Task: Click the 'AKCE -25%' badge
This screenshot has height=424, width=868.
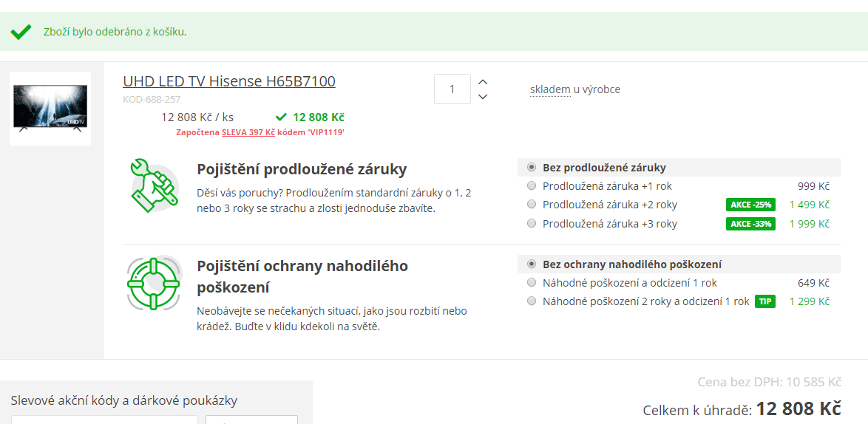Action: coord(750,205)
